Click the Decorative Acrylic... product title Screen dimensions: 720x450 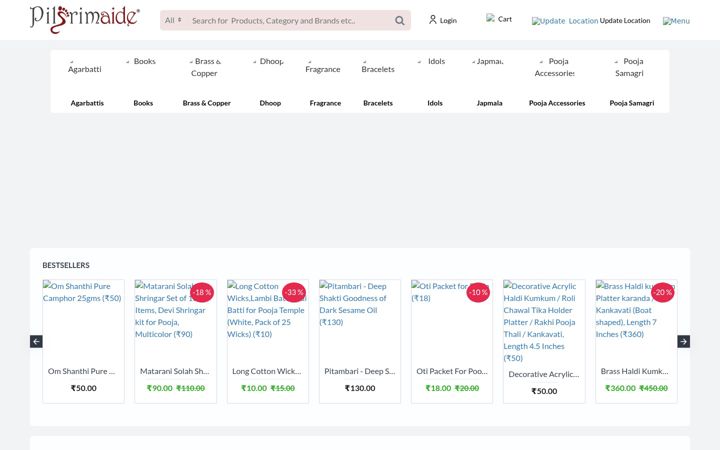point(544,375)
